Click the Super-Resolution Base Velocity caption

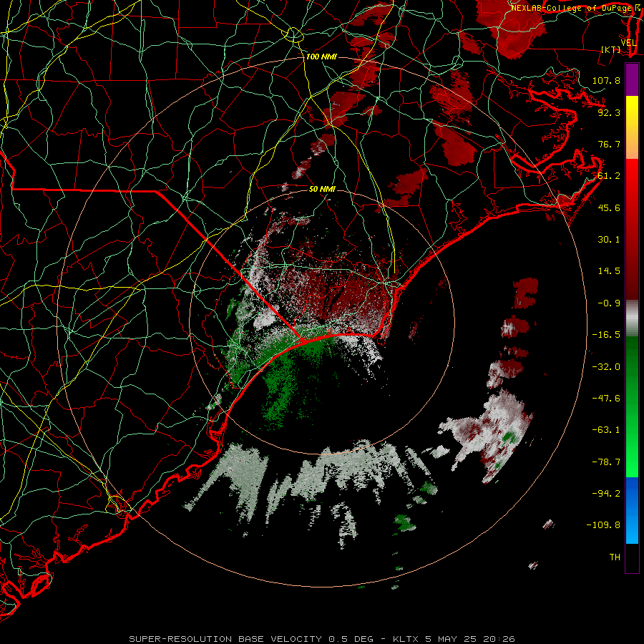321,639
